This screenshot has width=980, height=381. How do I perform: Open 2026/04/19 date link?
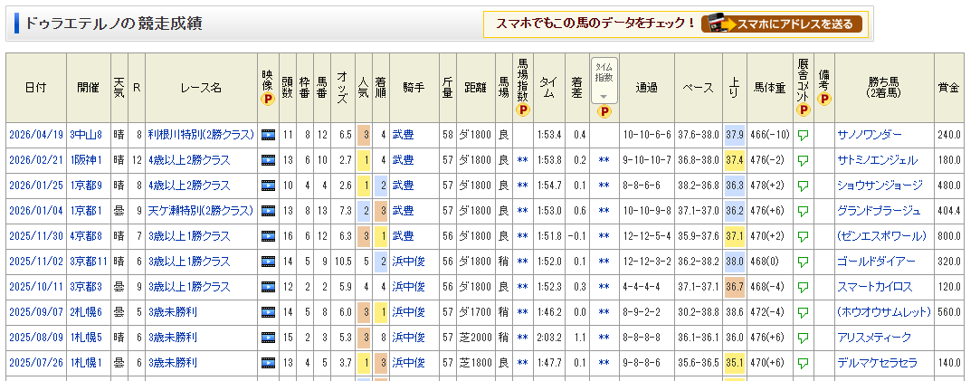33,135
